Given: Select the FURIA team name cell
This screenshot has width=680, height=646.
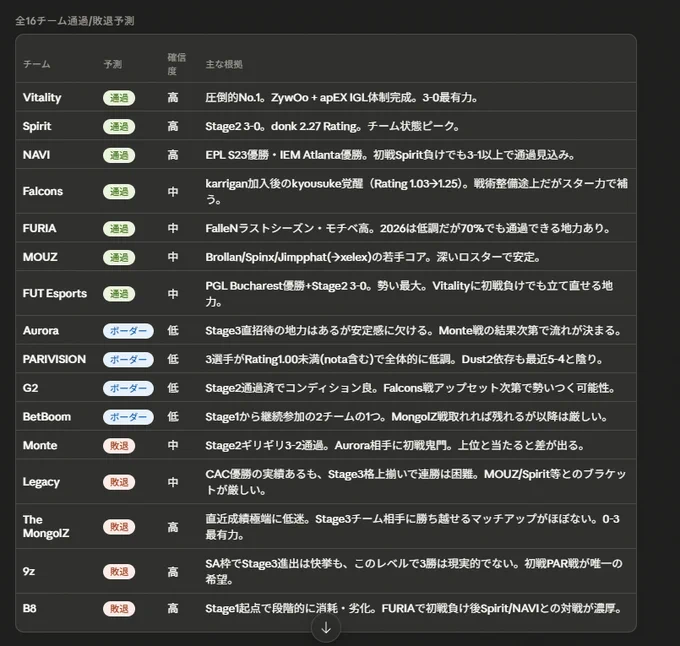Looking at the screenshot, I should (39, 228).
